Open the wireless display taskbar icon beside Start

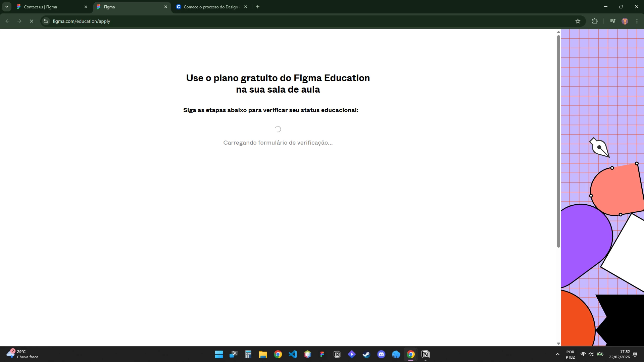(x=234, y=354)
